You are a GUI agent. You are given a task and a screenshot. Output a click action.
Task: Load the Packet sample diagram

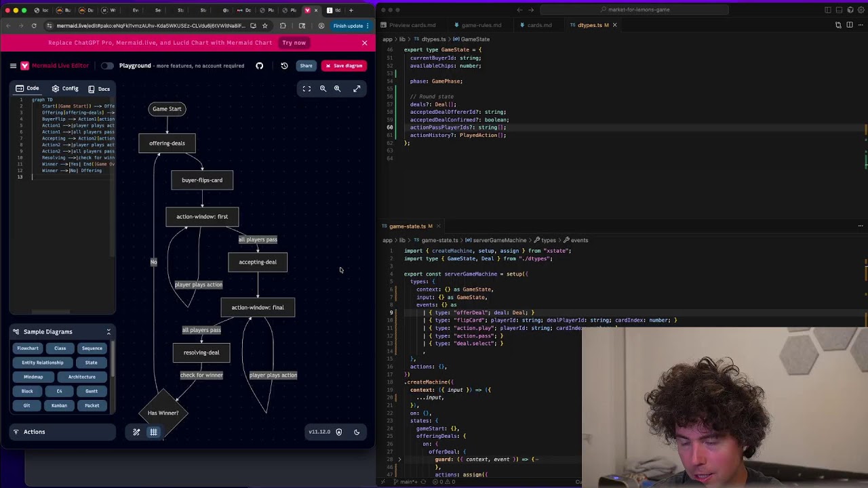point(92,405)
